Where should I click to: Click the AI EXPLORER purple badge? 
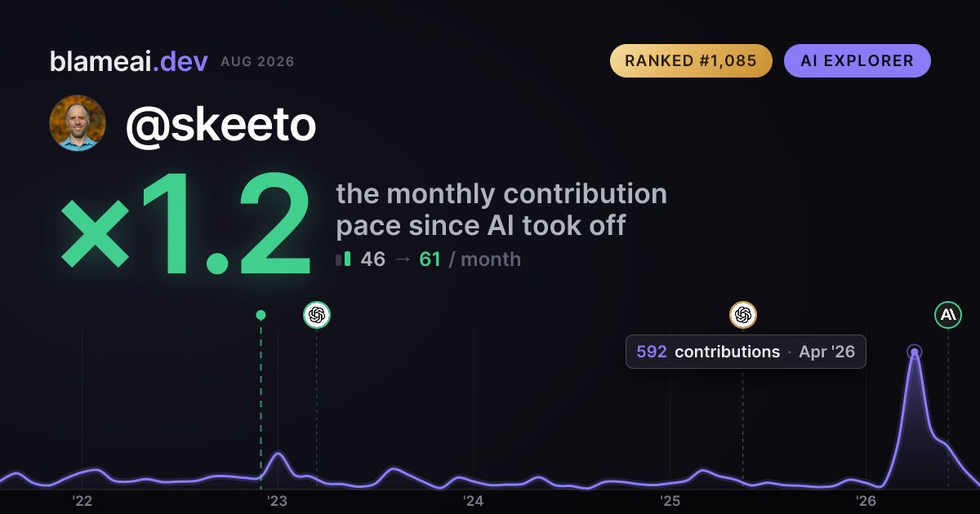tap(857, 61)
